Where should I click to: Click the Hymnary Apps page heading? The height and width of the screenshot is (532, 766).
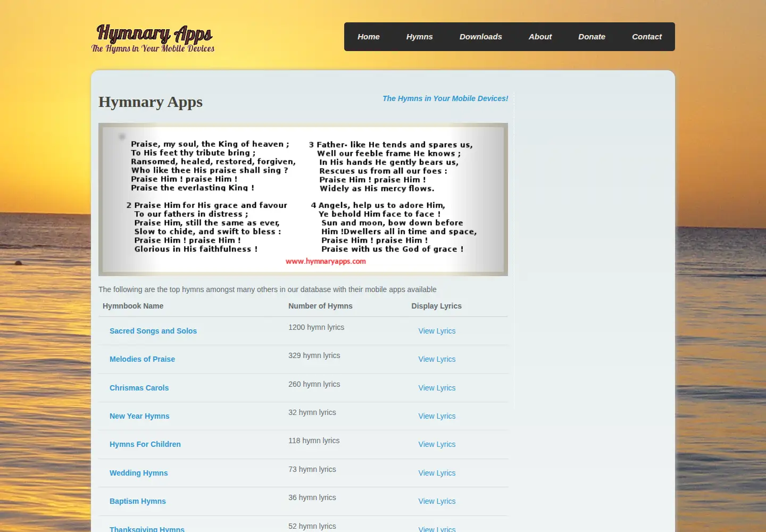pos(151,102)
